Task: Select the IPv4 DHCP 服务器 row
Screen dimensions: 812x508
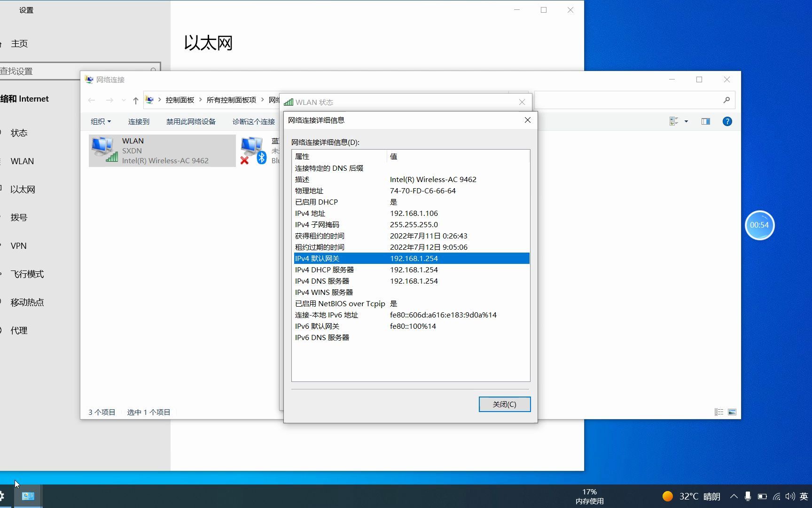Action: 412,270
